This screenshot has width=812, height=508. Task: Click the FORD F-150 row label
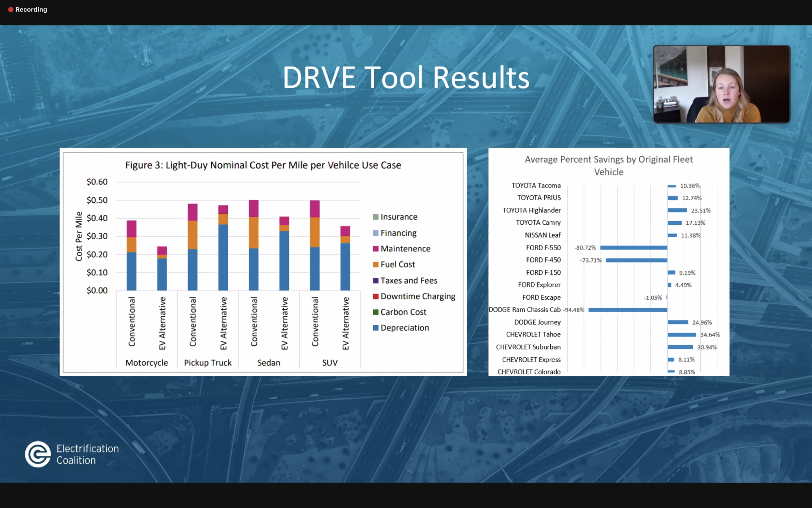543,272
